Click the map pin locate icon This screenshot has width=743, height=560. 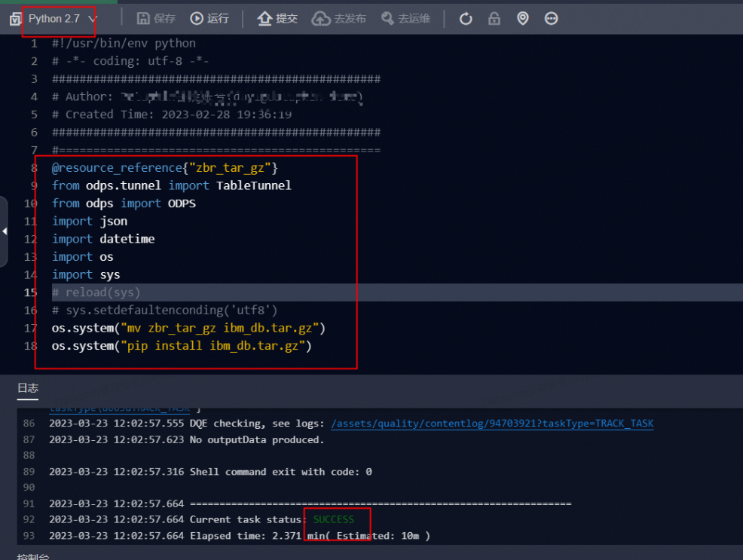tap(523, 18)
